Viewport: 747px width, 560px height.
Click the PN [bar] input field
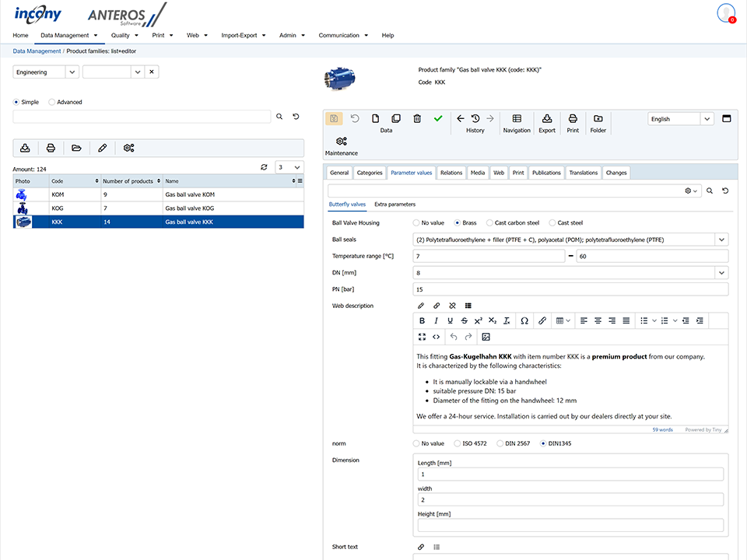pyautogui.click(x=570, y=289)
